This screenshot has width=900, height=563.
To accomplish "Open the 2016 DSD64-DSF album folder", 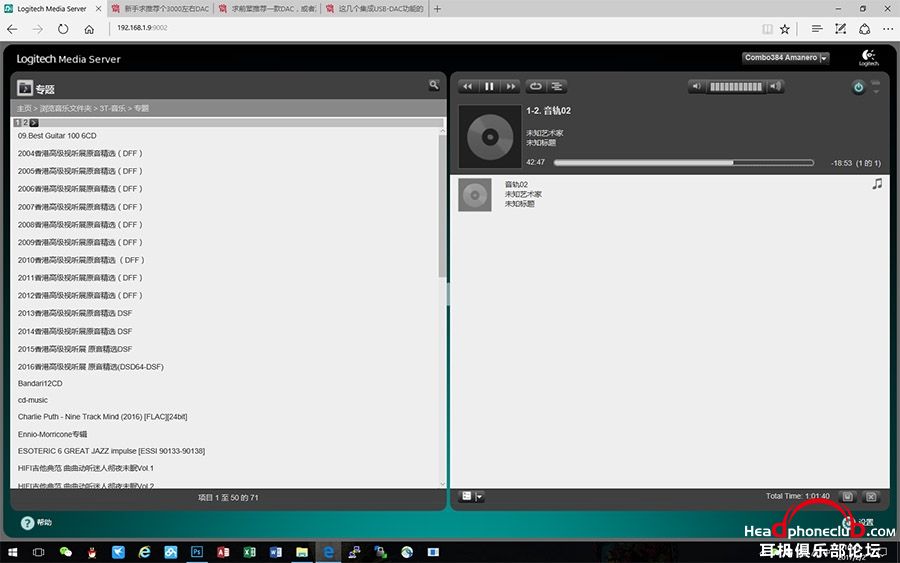I will click(x=91, y=367).
